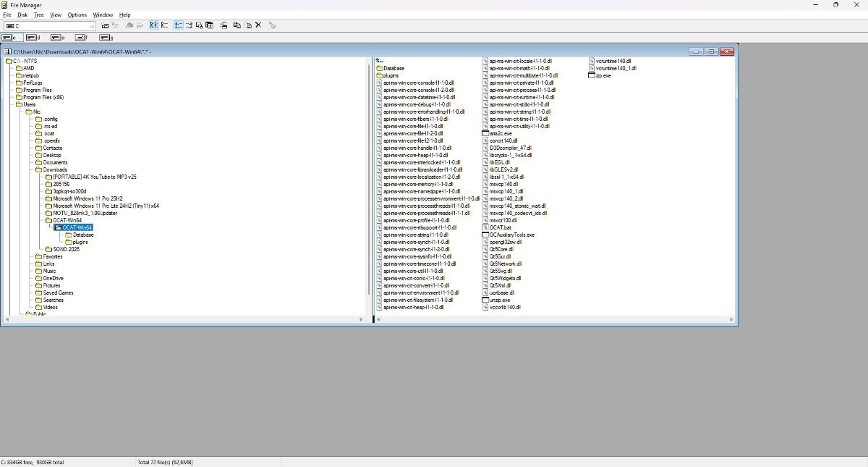The width and height of the screenshot is (868, 467).
Task: Select the OCAuxiliaryTools.exe file
Action: pyautogui.click(x=509, y=235)
